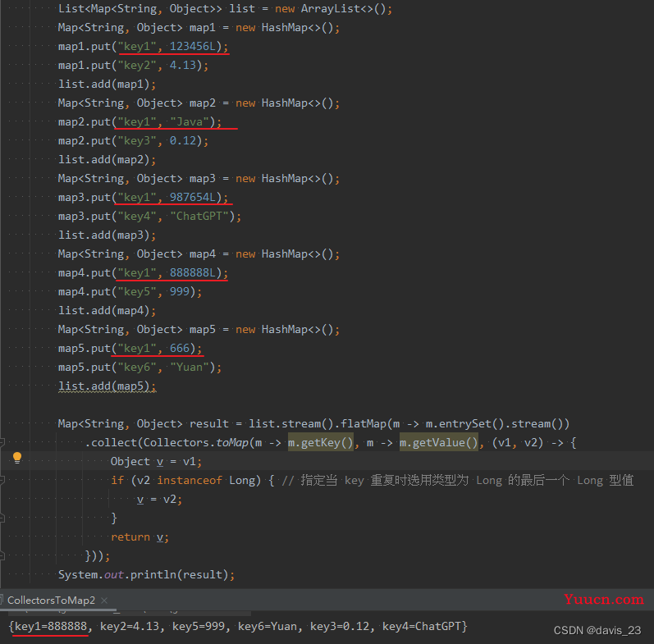Image resolution: width=654 pixels, height=644 pixels.
Task: Click the Chinese comment after instanceof Long
Action: pos(458,481)
